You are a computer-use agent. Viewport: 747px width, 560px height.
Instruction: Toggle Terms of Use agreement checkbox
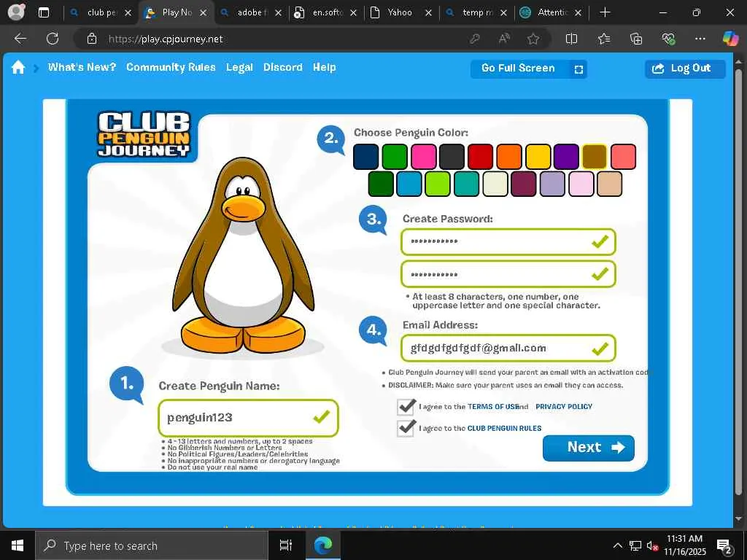tap(406, 407)
